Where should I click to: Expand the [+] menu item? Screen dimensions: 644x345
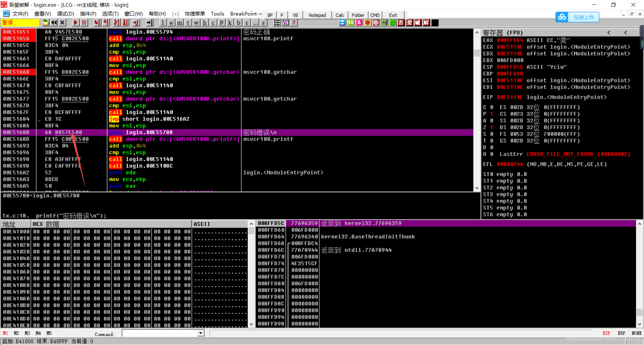[x=175, y=14]
